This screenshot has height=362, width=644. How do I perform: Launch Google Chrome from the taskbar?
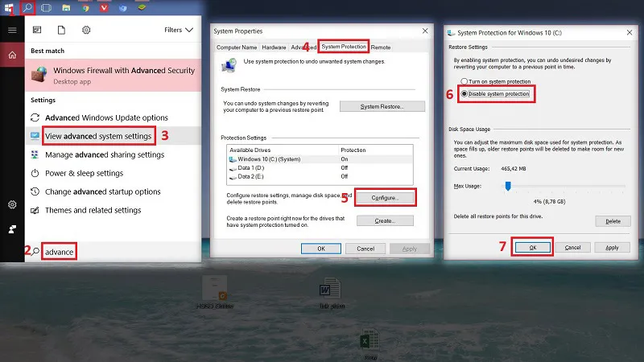pyautogui.click(x=86, y=7)
